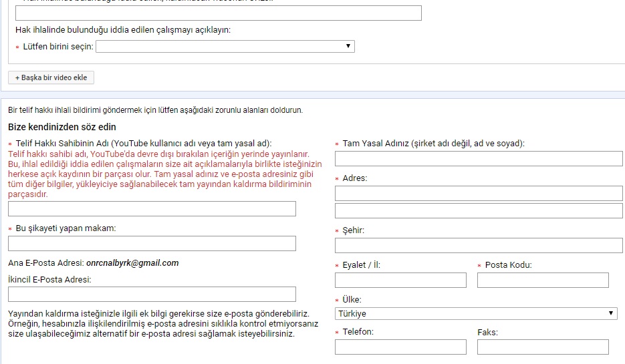Focus the first Adres line field
The image size is (625, 364).
[479, 194]
